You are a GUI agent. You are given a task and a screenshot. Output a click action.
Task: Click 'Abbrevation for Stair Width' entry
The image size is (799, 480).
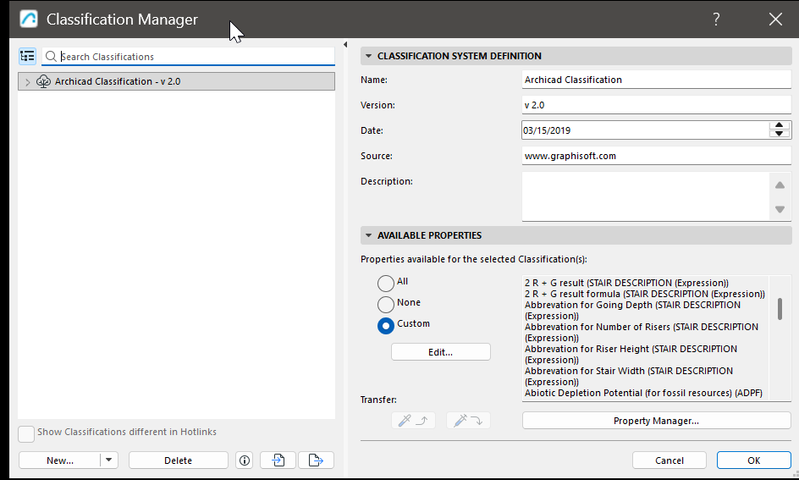(x=629, y=376)
